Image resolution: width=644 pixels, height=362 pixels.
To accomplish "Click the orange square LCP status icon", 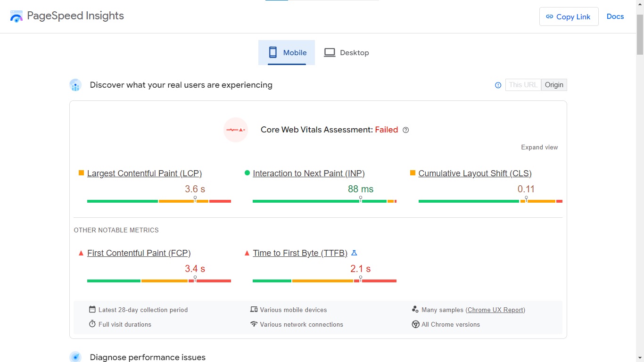I will click(x=81, y=173).
